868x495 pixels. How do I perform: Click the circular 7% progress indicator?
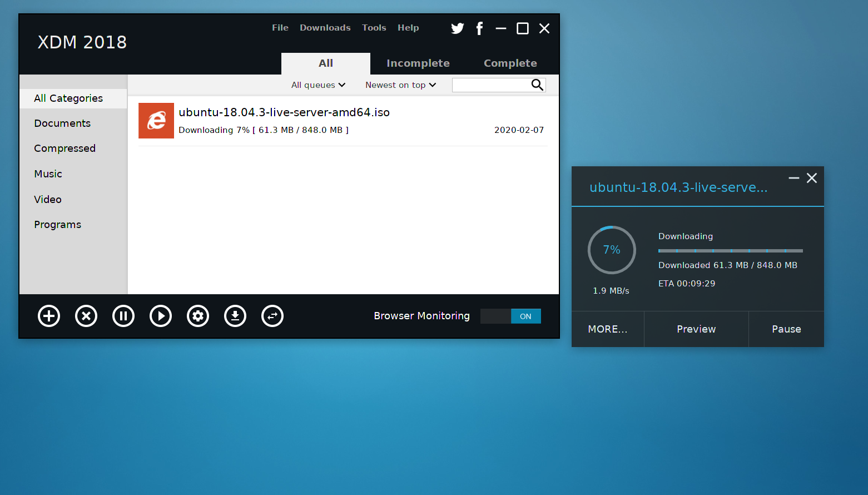[612, 250]
